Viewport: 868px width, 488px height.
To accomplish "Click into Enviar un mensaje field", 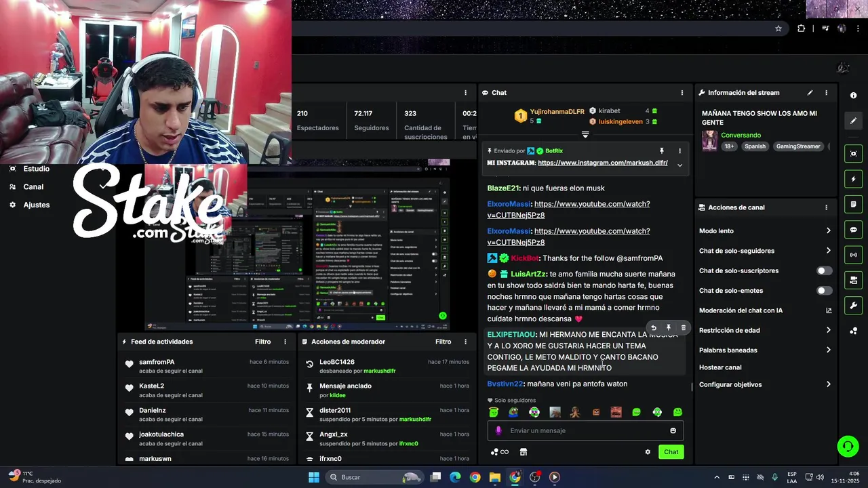I will click(585, 430).
